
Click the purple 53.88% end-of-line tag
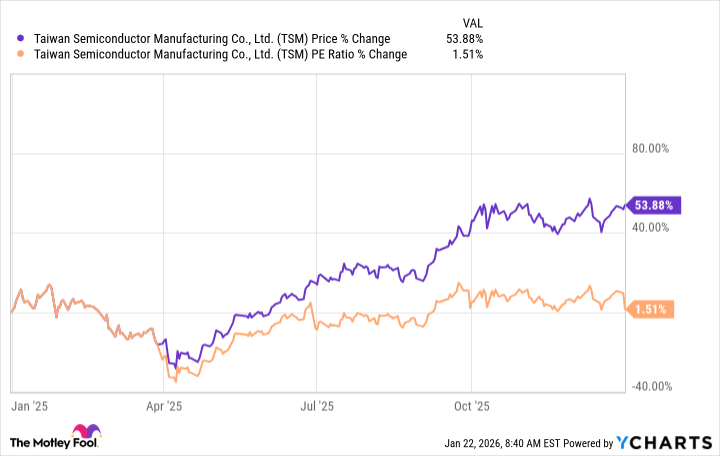[x=654, y=205]
